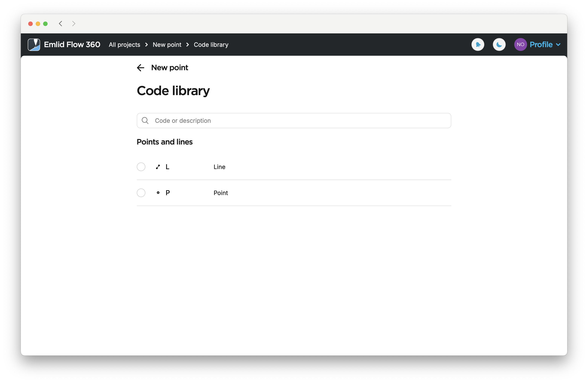The height and width of the screenshot is (383, 588).
Task: Select the P Point radio button
Action: pos(141,193)
